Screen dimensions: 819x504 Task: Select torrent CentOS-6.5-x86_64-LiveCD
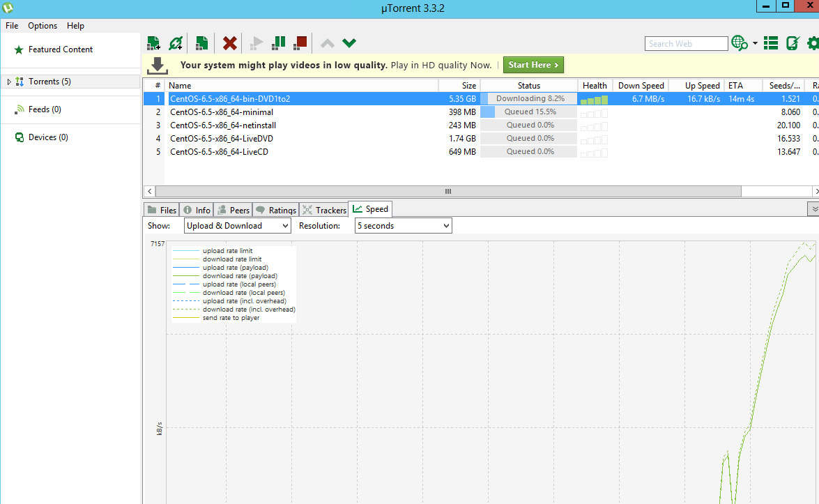219,152
